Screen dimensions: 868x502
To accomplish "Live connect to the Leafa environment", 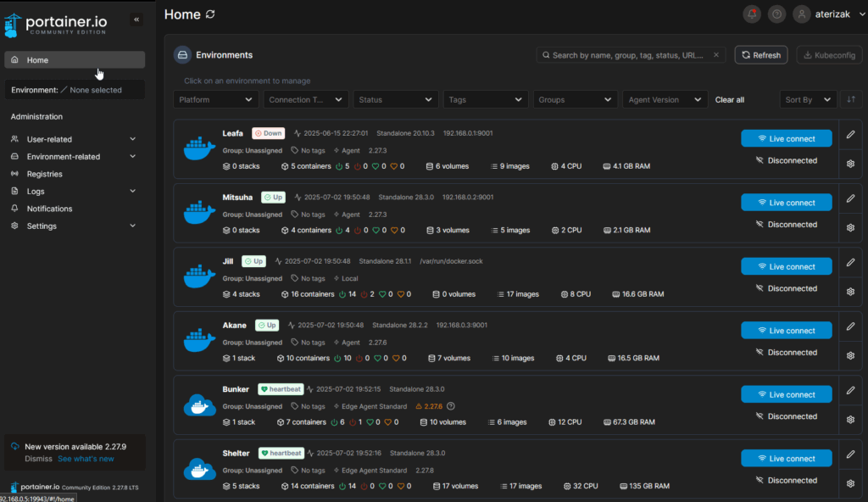I will click(786, 138).
